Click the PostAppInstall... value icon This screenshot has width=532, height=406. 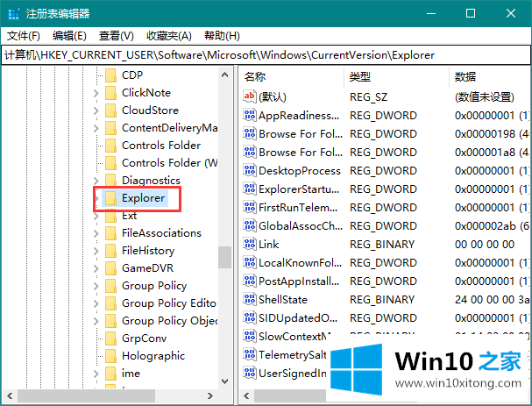tap(250, 281)
